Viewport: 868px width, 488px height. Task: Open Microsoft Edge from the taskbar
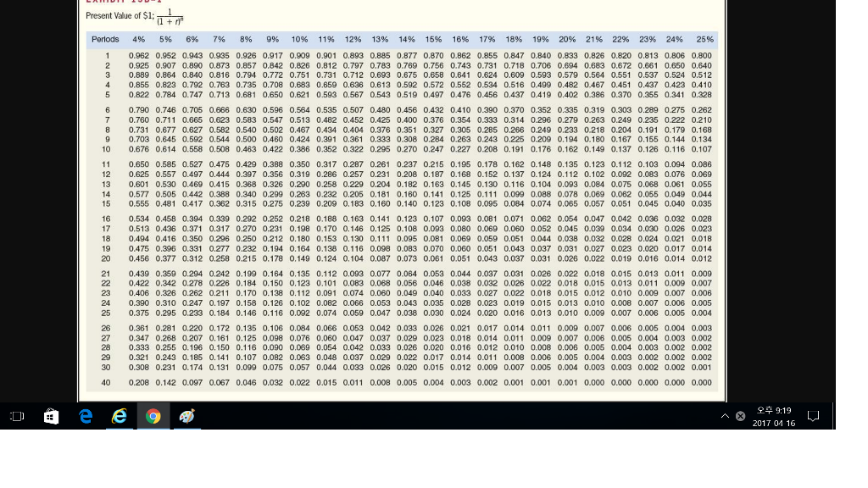pos(86,416)
